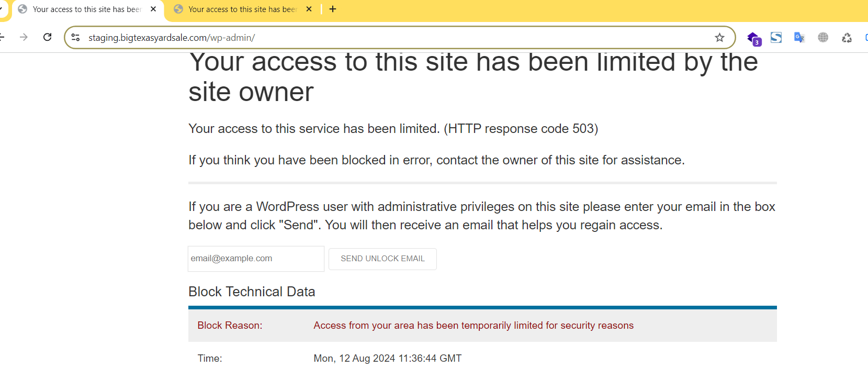Reload the current page

click(x=47, y=37)
